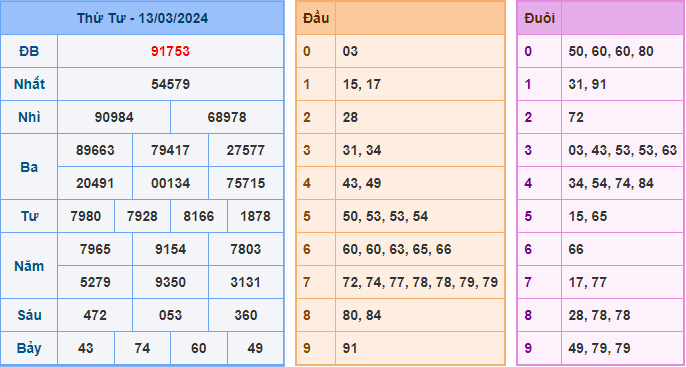686x367 pixels.
Task: Select third prize number 75715
Action: click(x=245, y=183)
